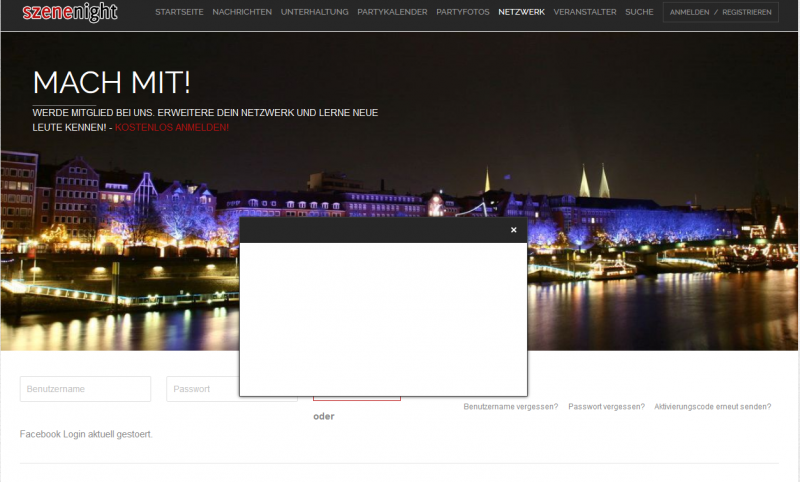
Task: View Partyfotos from top menu
Action: pos(462,12)
